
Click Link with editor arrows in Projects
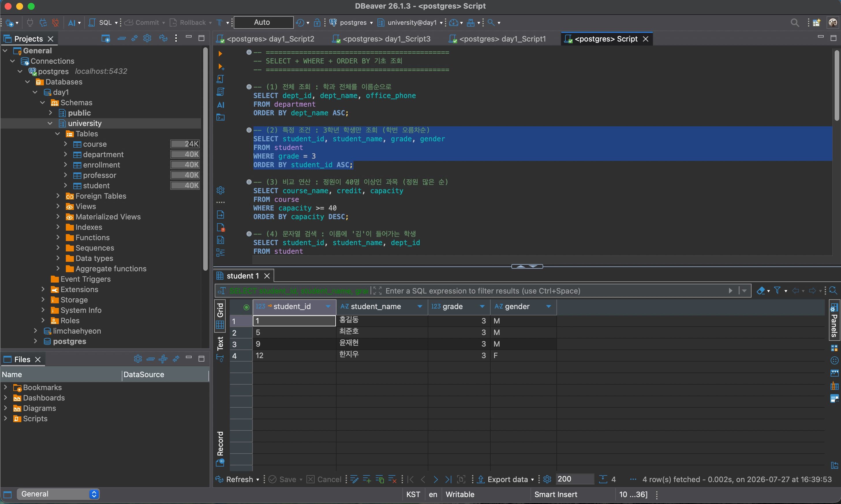(134, 38)
